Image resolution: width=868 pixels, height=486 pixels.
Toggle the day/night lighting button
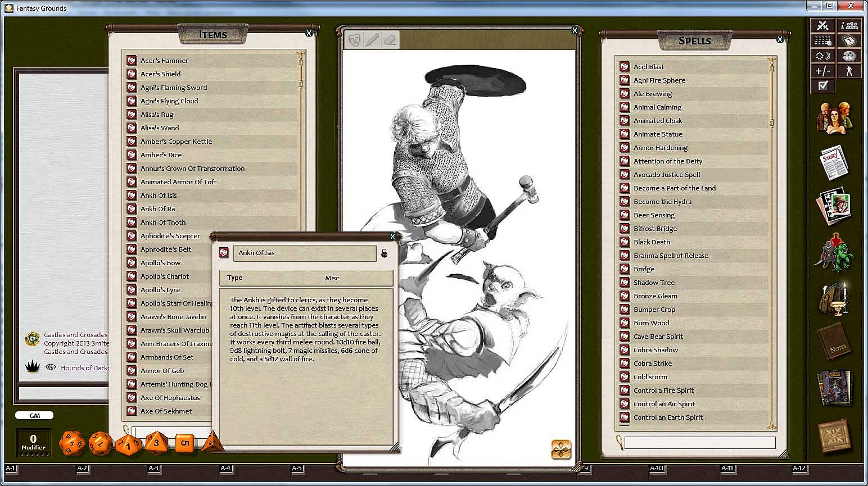click(x=822, y=56)
